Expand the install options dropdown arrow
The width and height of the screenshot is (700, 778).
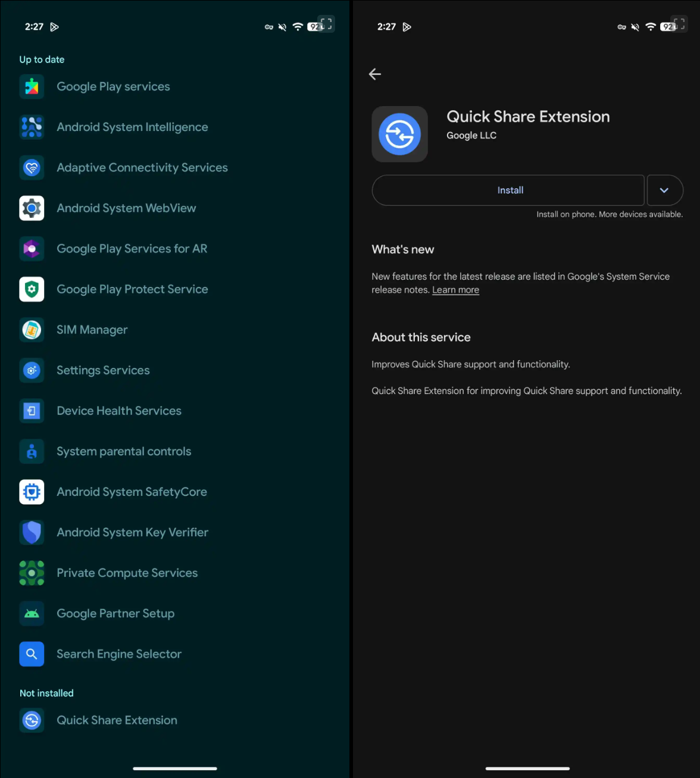pos(664,190)
